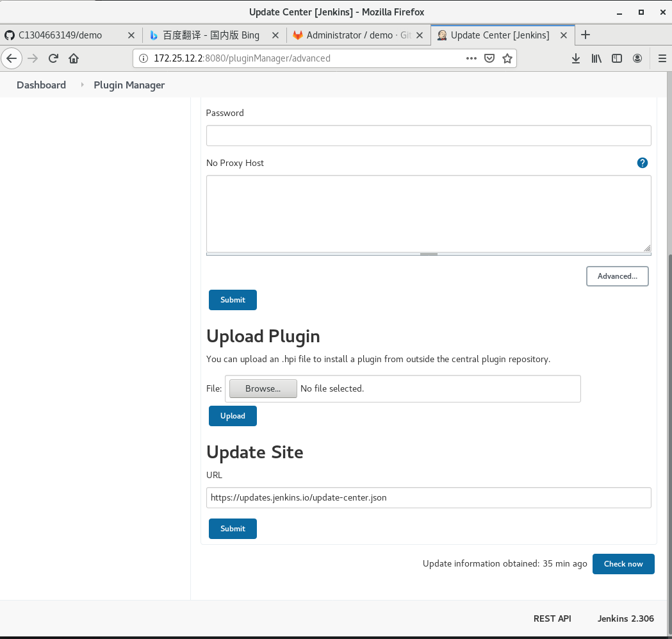The height and width of the screenshot is (639, 672).
Task: Reload the current page
Action: click(53, 58)
